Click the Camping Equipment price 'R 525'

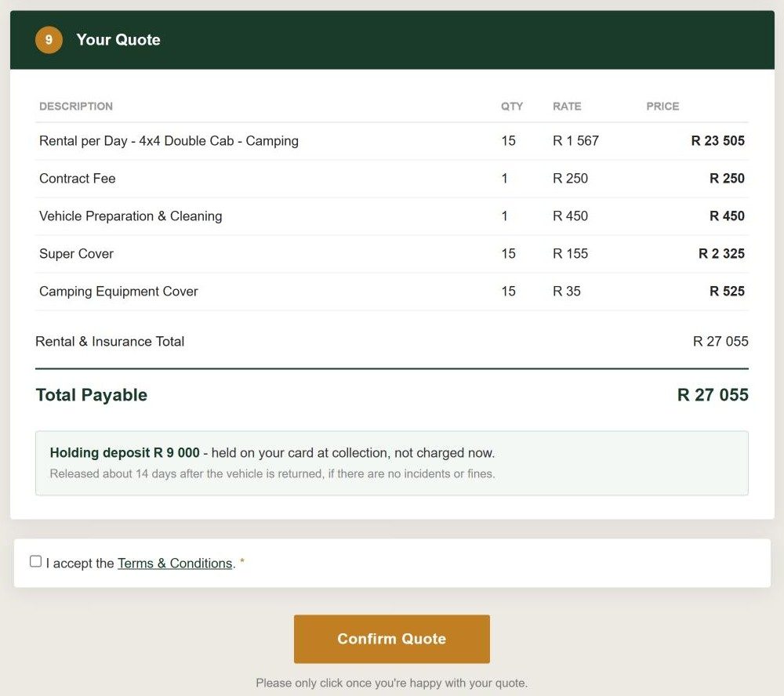tap(727, 292)
